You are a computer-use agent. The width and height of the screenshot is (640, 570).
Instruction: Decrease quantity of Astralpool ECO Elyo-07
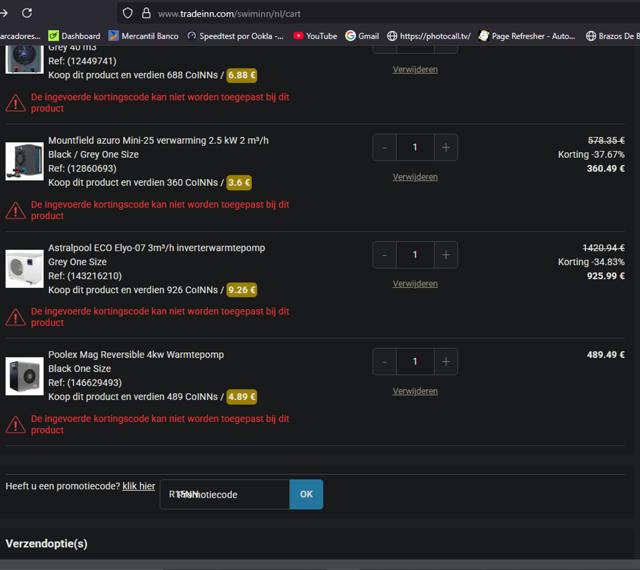[x=384, y=255]
